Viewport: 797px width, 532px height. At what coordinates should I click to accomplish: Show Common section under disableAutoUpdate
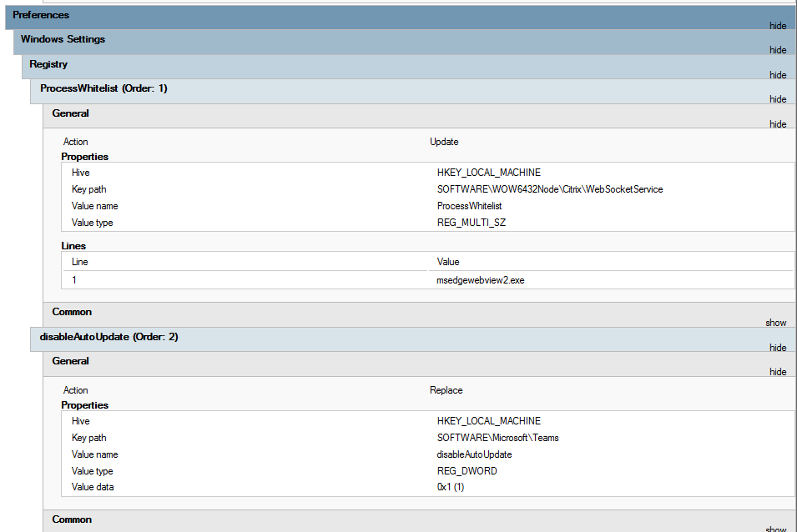pyautogui.click(x=775, y=529)
